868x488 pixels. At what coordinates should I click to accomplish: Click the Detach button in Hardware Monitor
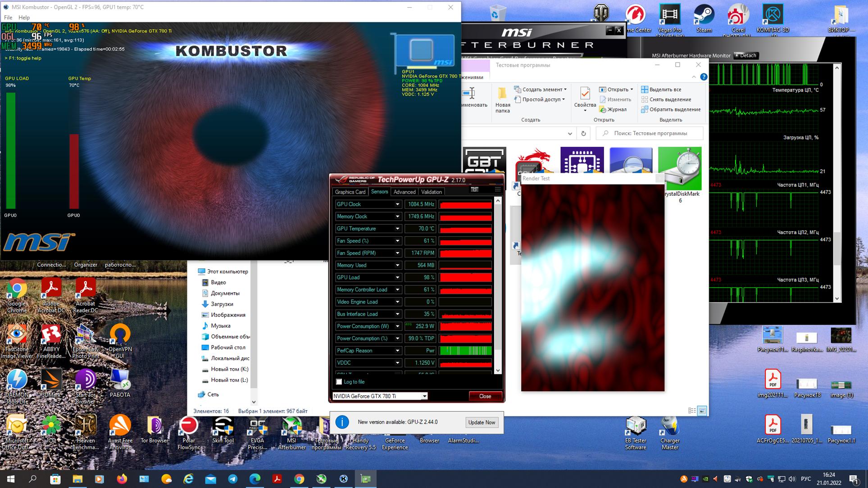pyautogui.click(x=746, y=55)
